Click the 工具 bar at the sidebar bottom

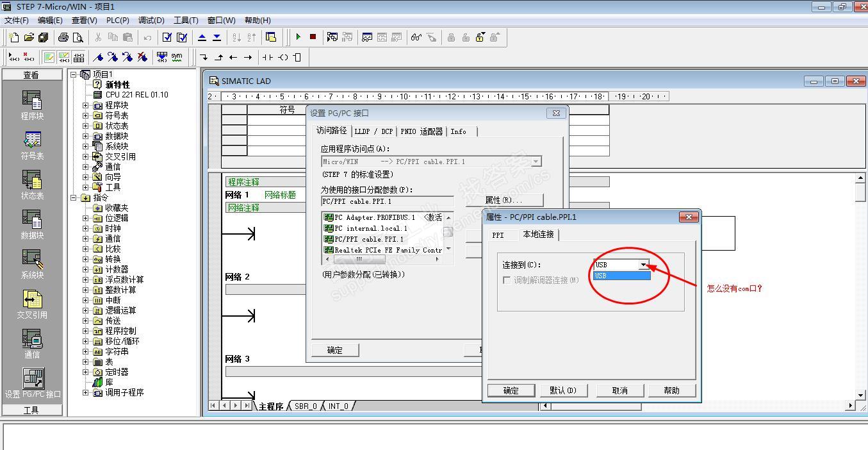point(31,410)
